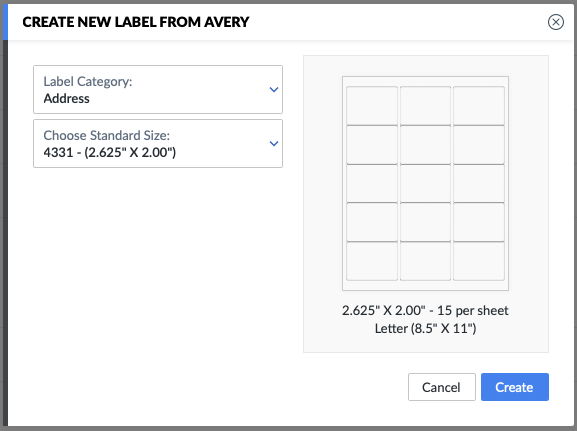Screen dimensions: 577x431
Task: Click the chevron arrow beside Label Category
Action: 273,89
